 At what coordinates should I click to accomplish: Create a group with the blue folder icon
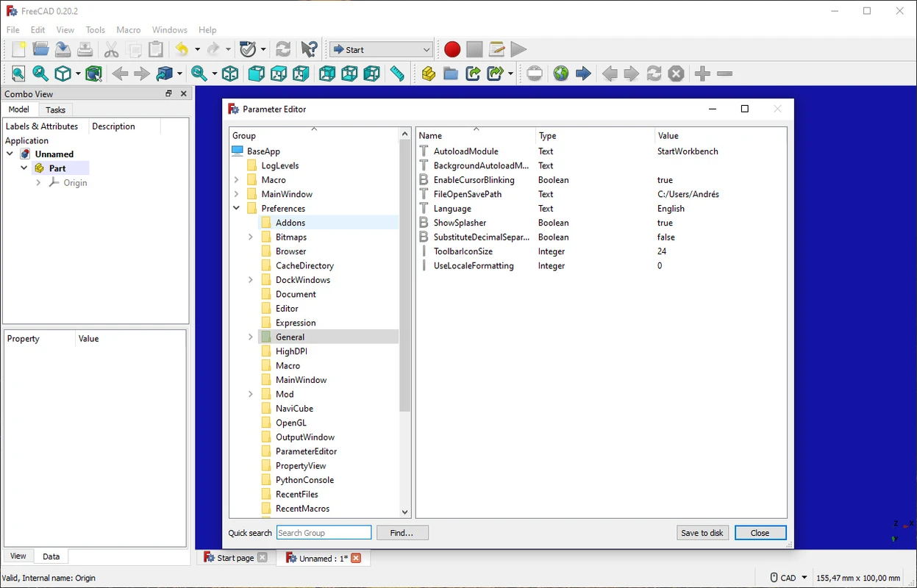[x=451, y=73]
